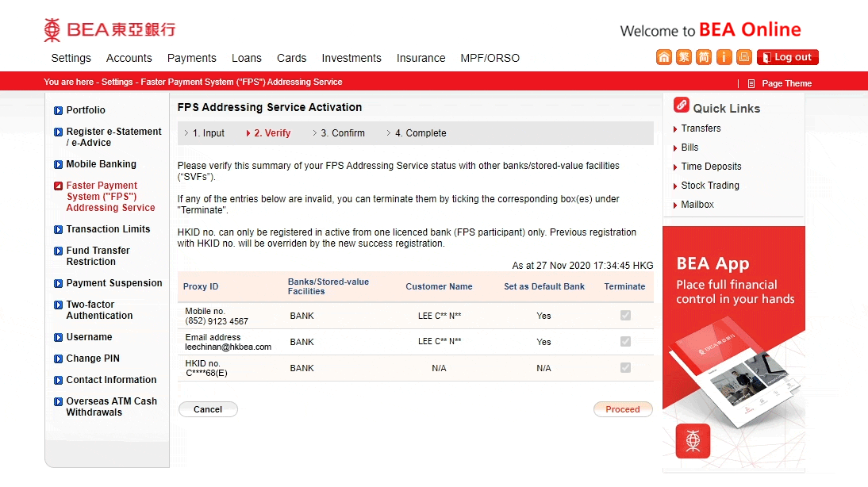This screenshot has width=868, height=487.
Task: Log out of BEA Online
Action: click(788, 57)
